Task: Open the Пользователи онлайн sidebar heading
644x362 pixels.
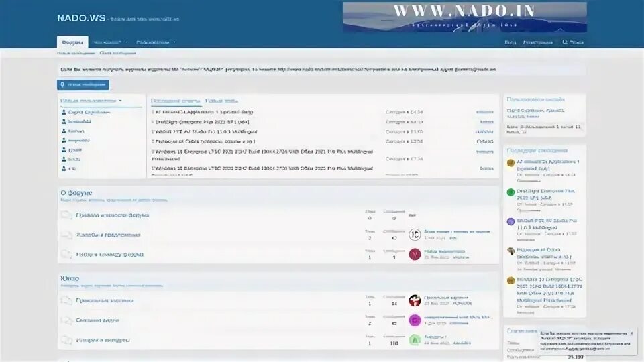Action: coord(535,99)
